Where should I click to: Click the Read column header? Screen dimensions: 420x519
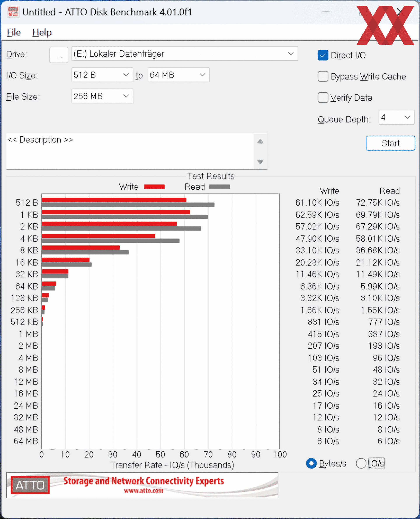(390, 191)
